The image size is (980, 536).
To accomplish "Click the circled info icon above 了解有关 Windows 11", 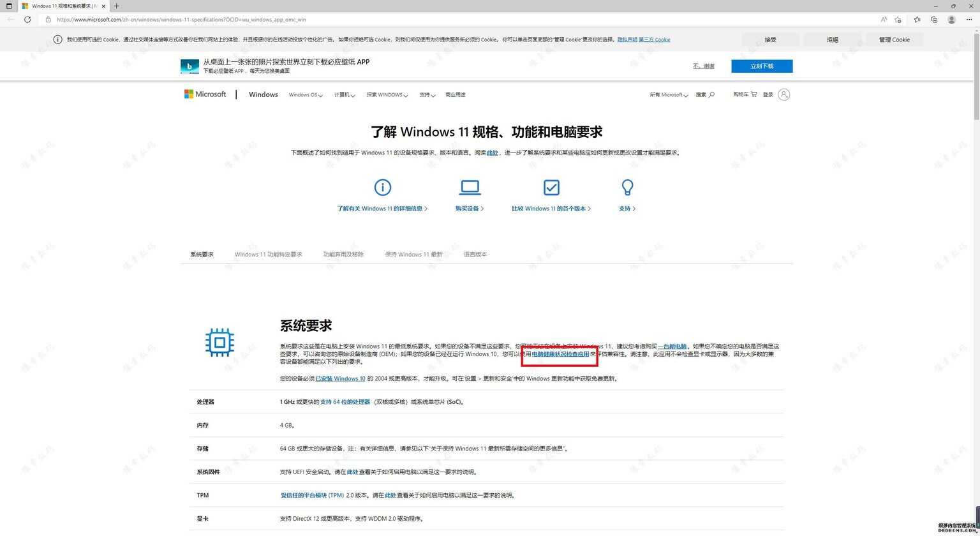I will (x=382, y=187).
